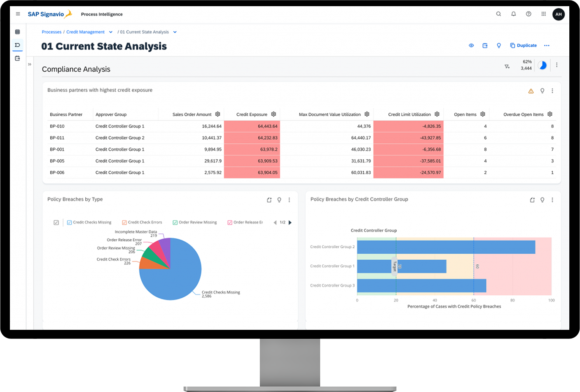The image size is (580, 392).
Task: Select the process grid icon in the left sidebar
Action: [x=17, y=32]
